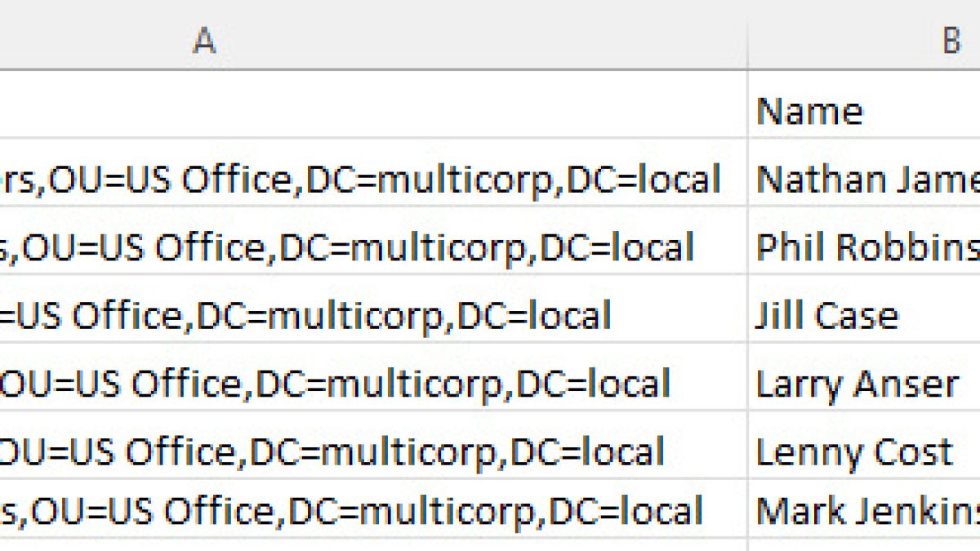This screenshot has height=551, width=980.
Task: Select column A by its header
Action: point(204,37)
